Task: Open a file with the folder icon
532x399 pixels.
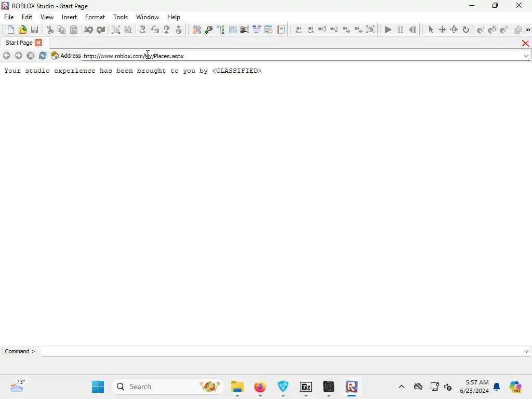Action: coord(22,30)
